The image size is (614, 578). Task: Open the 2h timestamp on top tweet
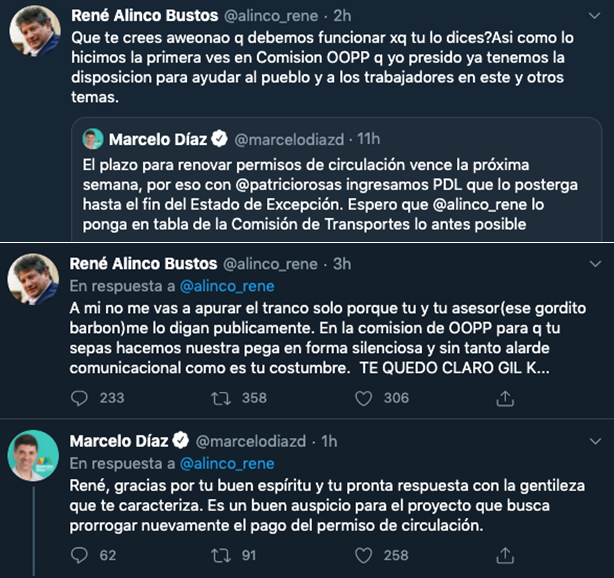(x=341, y=17)
